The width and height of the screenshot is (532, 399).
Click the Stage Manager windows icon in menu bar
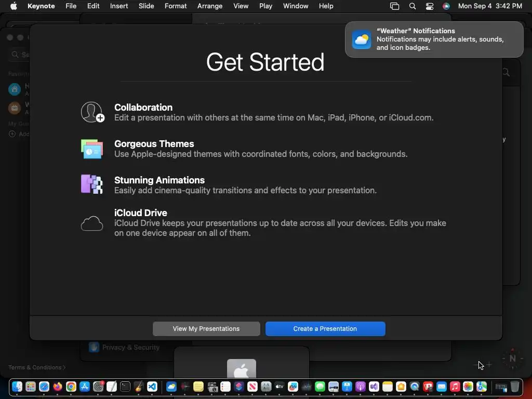(395, 6)
